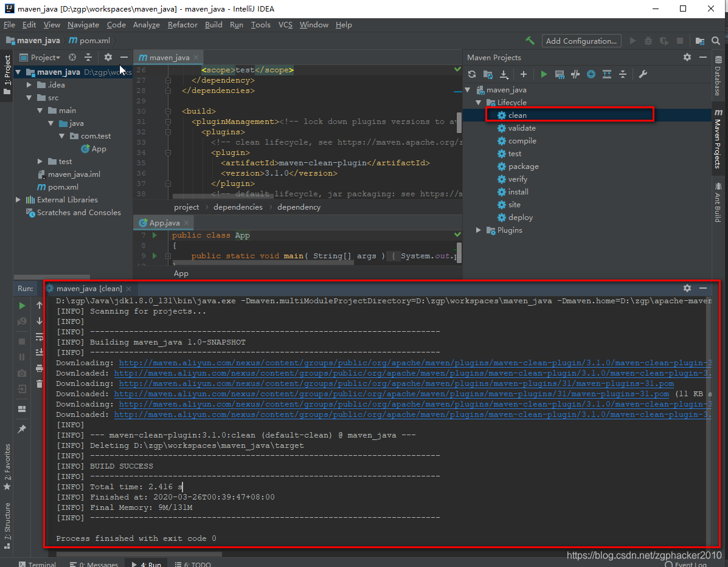Screen dimensions: 728x567
Task: Expand Plugins node in Maven Projects
Action: pyautogui.click(x=478, y=230)
